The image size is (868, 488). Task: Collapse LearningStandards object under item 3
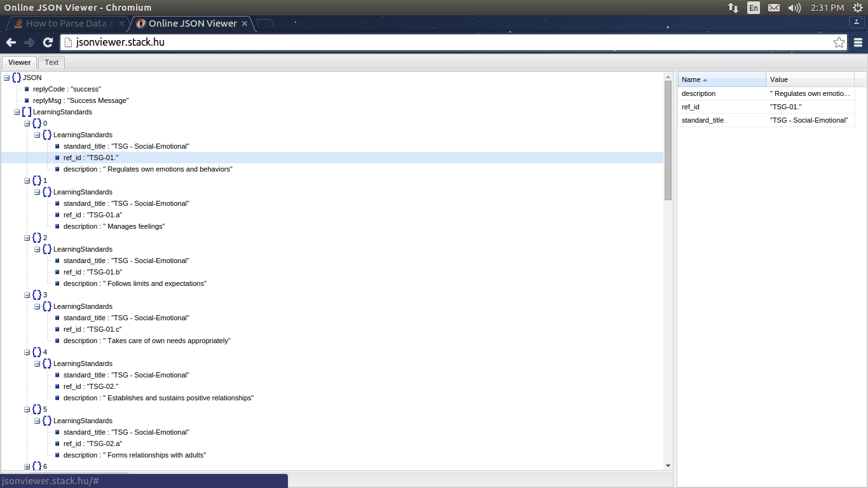point(37,306)
